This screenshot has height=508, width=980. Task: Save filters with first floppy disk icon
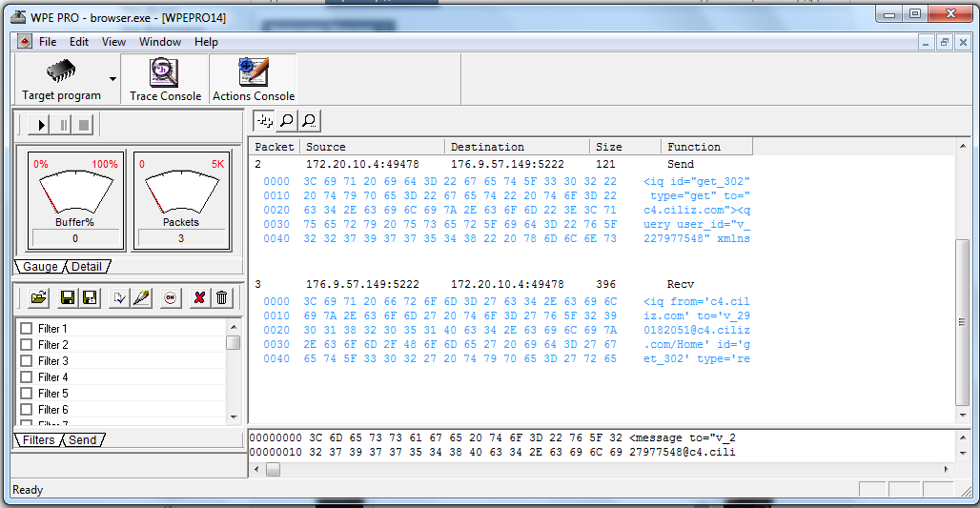tap(68, 298)
